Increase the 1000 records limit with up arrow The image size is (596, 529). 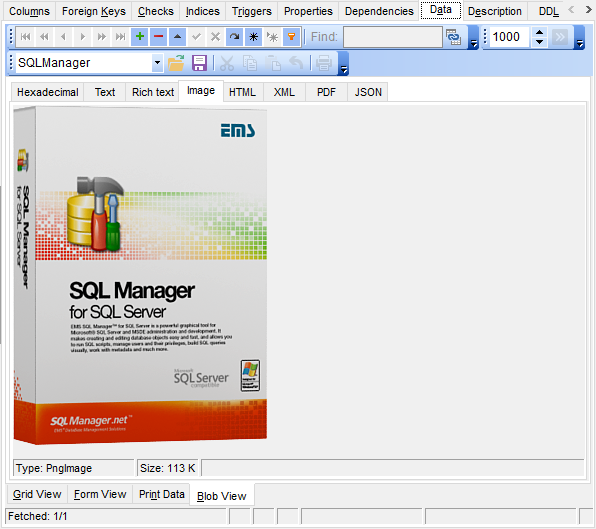[x=539, y=32]
